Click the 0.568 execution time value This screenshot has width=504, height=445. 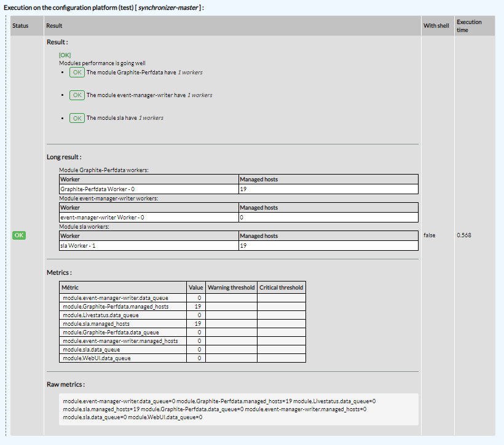click(464, 235)
